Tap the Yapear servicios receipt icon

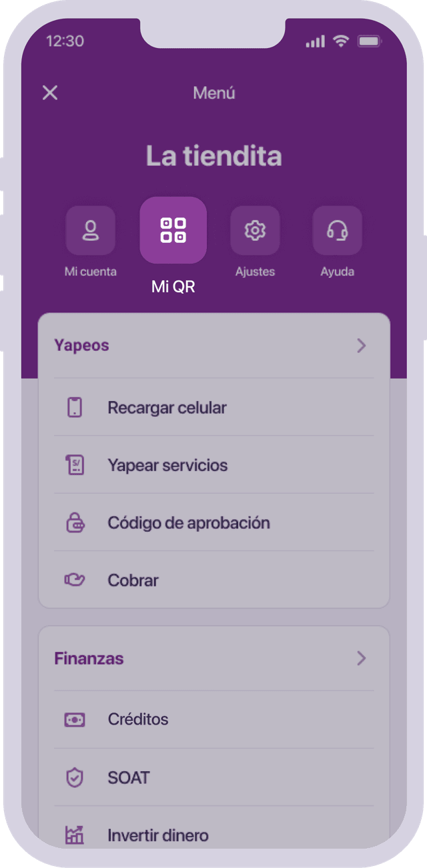75,464
